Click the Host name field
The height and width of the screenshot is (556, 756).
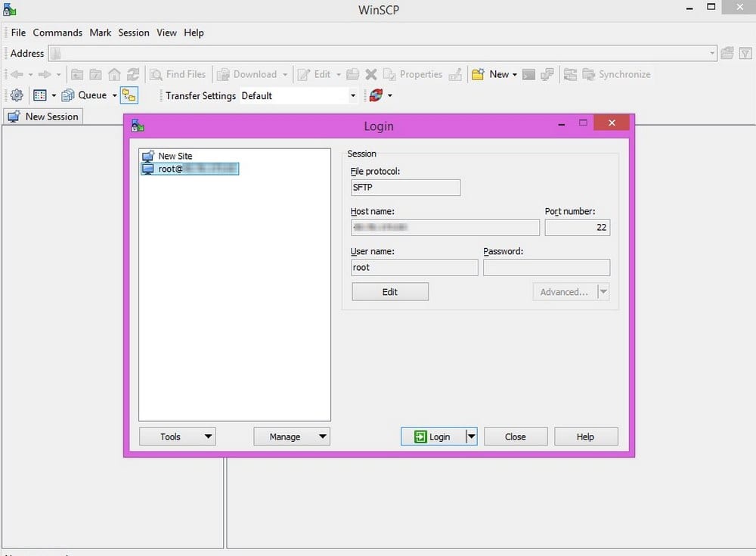[x=445, y=228]
